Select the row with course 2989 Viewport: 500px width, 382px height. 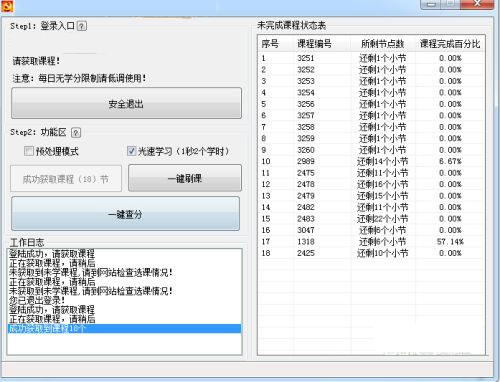(x=371, y=161)
